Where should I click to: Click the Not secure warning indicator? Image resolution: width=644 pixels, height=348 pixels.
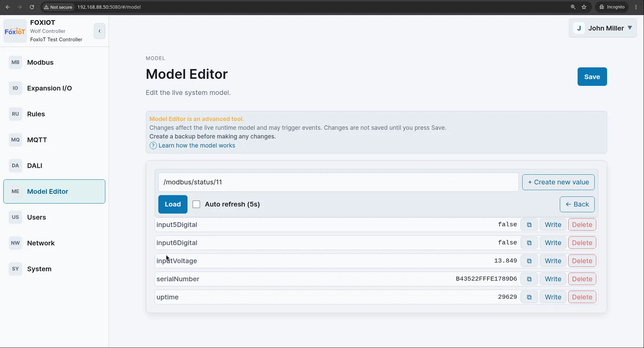pos(58,7)
